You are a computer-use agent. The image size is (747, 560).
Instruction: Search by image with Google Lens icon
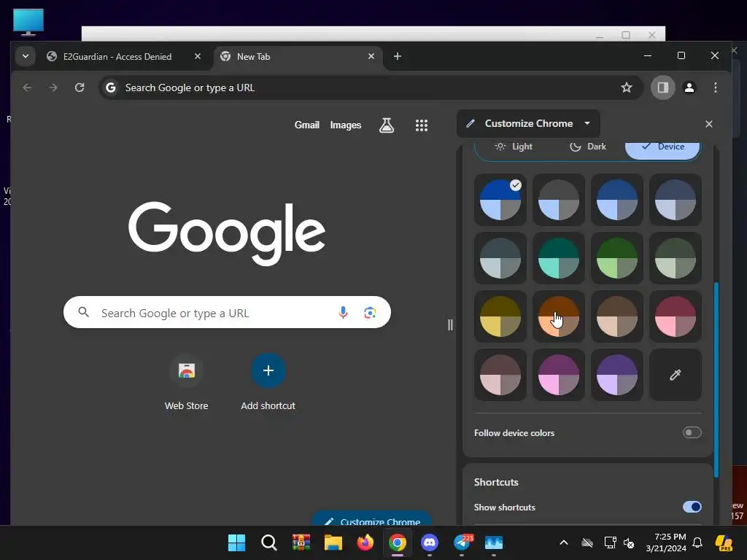[370, 312]
